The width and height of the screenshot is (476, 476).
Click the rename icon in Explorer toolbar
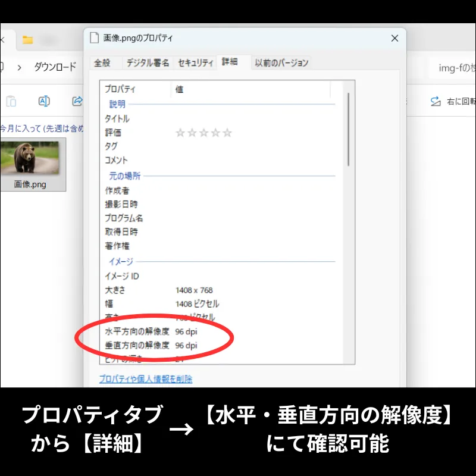pos(44,101)
